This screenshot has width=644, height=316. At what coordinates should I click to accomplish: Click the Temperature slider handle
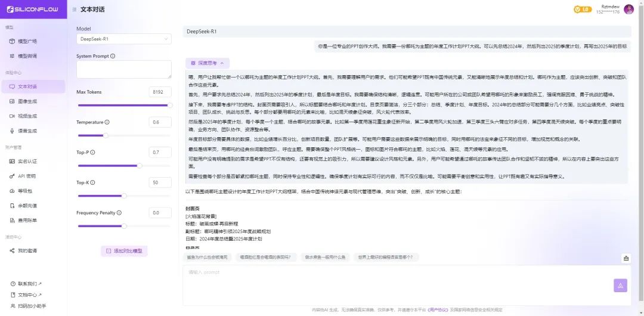coord(106,135)
